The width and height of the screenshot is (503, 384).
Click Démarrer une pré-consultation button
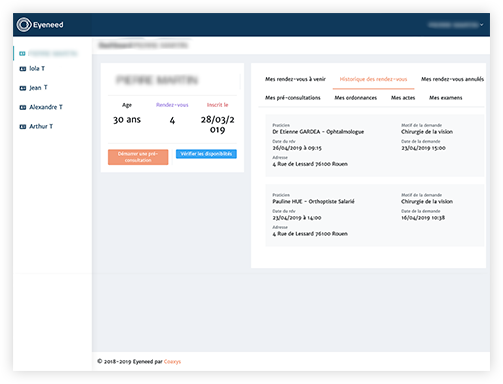tap(138, 157)
